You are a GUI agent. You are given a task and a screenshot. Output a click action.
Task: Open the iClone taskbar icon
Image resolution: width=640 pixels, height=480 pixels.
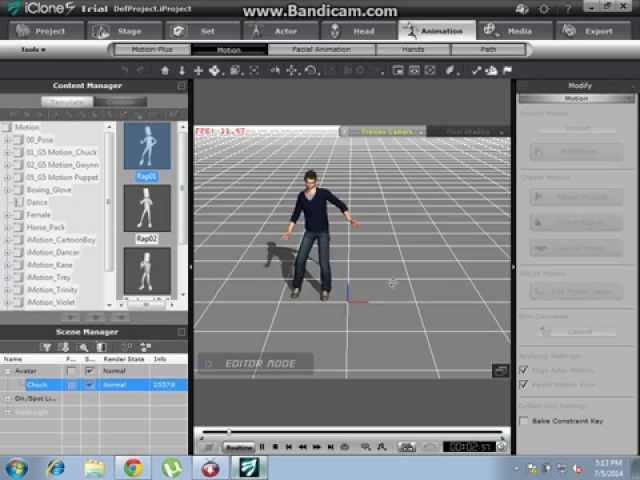(x=249, y=467)
